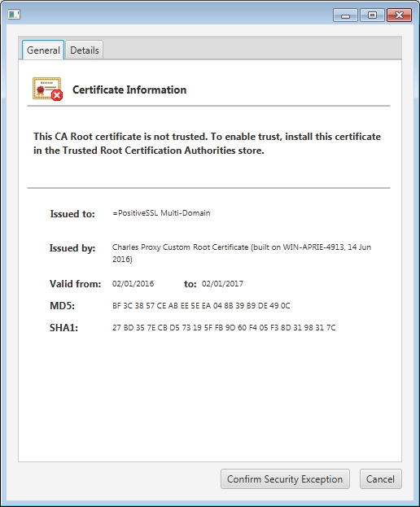Click the not trusted warning message

point(207,143)
